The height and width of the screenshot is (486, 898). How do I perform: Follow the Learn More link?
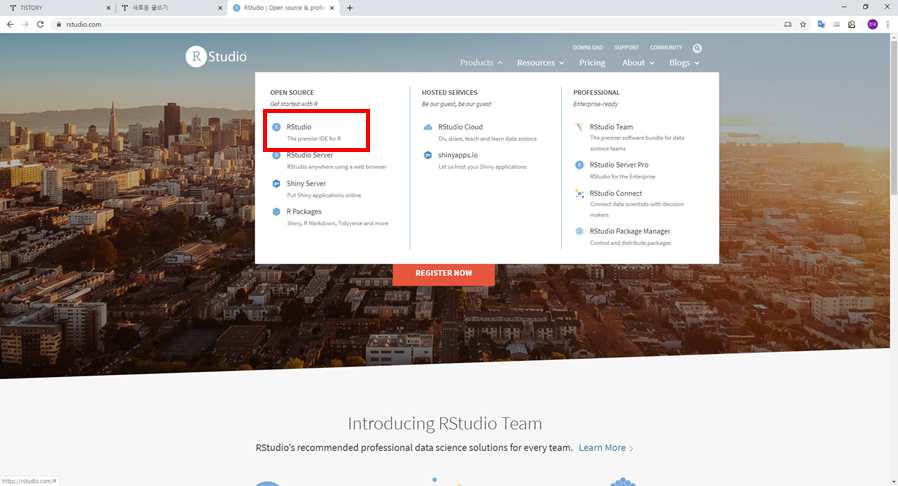point(606,448)
